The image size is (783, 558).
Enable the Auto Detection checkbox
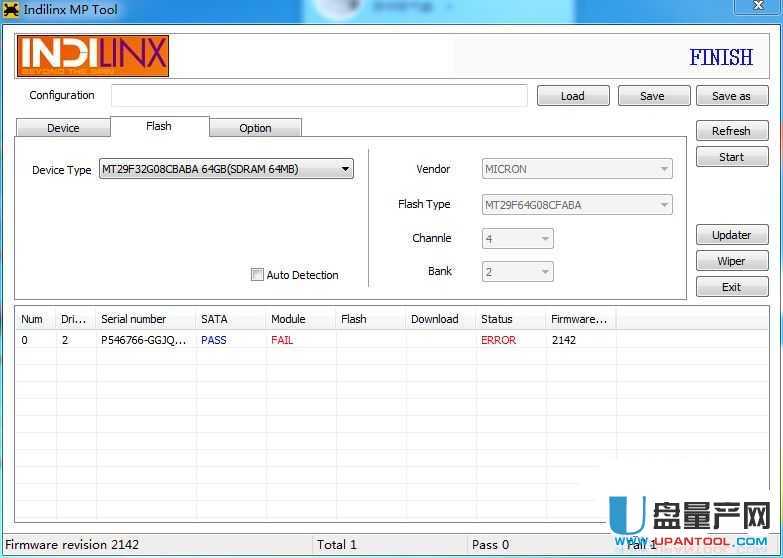point(258,275)
